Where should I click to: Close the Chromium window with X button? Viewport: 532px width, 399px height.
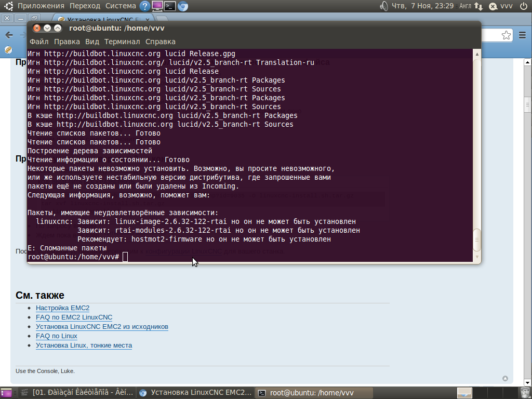[7, 18]
